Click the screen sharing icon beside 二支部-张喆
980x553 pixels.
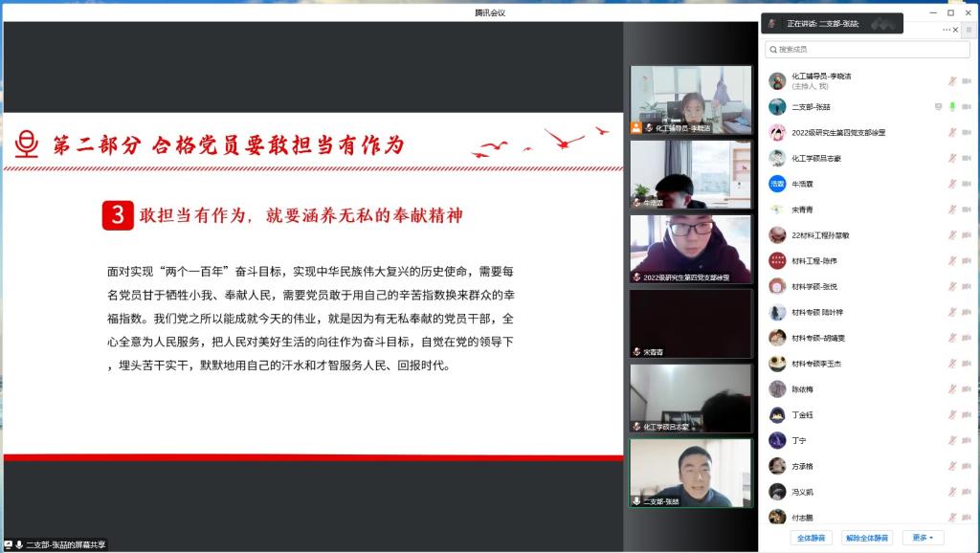click(939, 107)
